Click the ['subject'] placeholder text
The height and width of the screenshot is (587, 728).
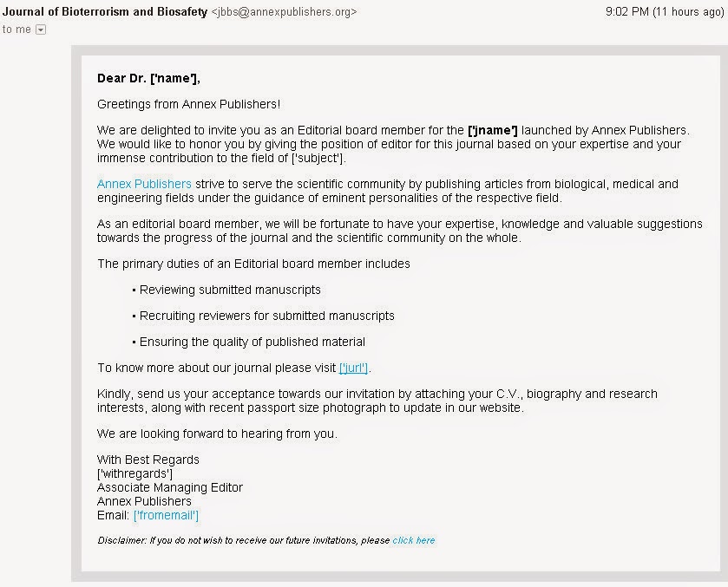pyautogui.click(x=318, y=158)
